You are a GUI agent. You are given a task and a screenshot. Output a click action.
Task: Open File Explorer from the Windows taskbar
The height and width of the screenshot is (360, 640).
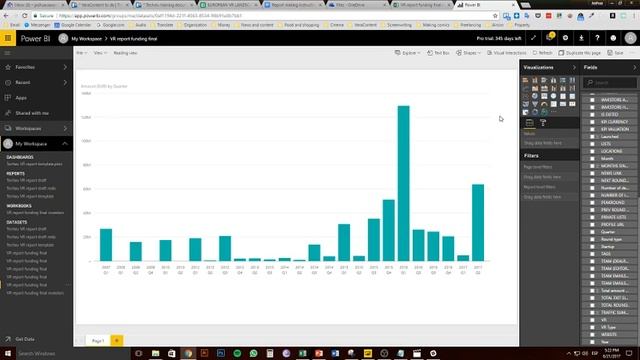coord(156,353)
